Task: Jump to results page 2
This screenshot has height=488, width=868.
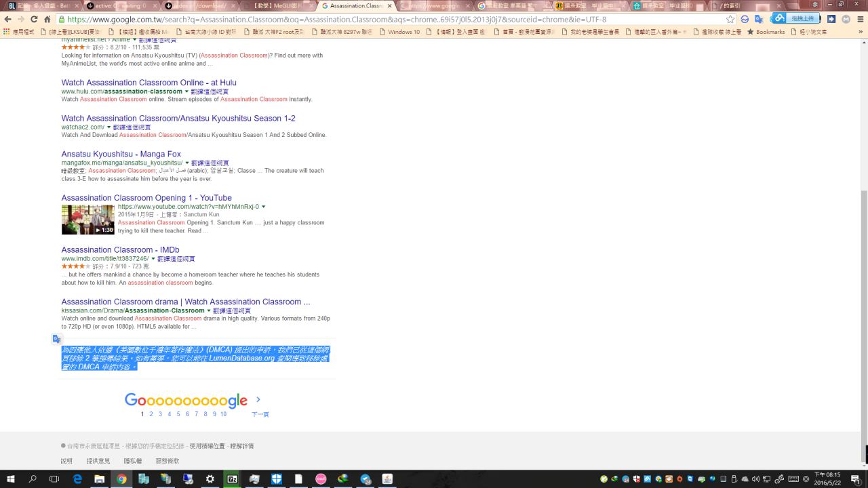Action: click(x=151, y=414)
